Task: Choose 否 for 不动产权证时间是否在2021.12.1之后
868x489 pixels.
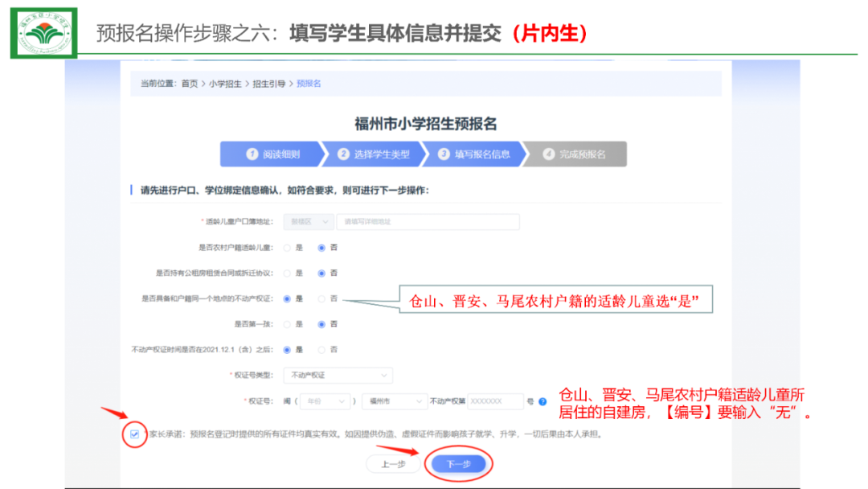Action: coord(322,350)
